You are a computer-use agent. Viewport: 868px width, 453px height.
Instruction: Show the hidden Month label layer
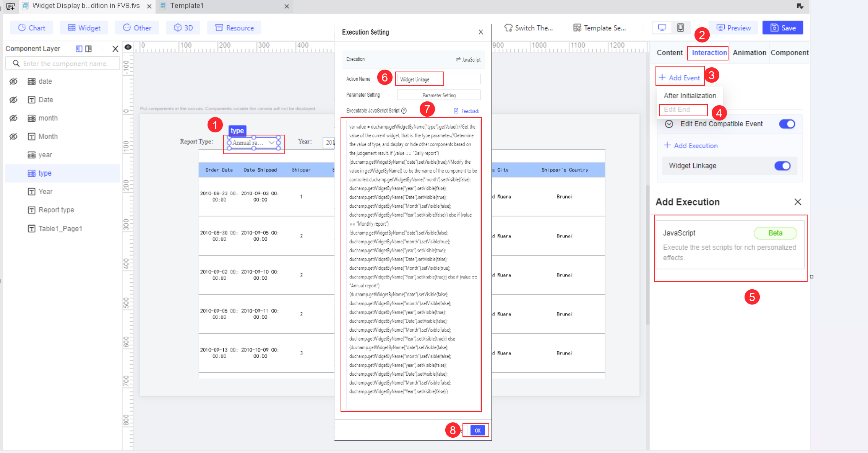13,137
